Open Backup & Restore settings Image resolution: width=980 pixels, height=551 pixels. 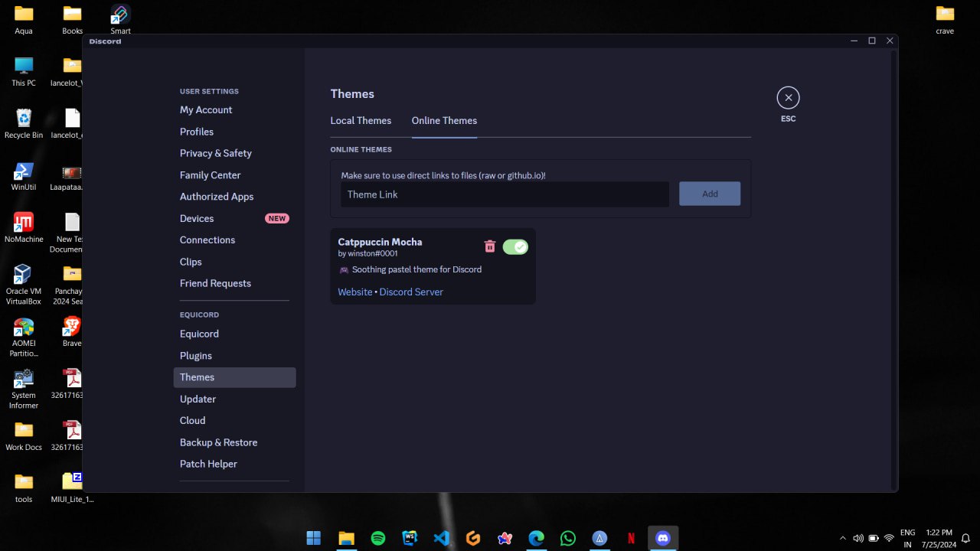[x=234, y=442]
